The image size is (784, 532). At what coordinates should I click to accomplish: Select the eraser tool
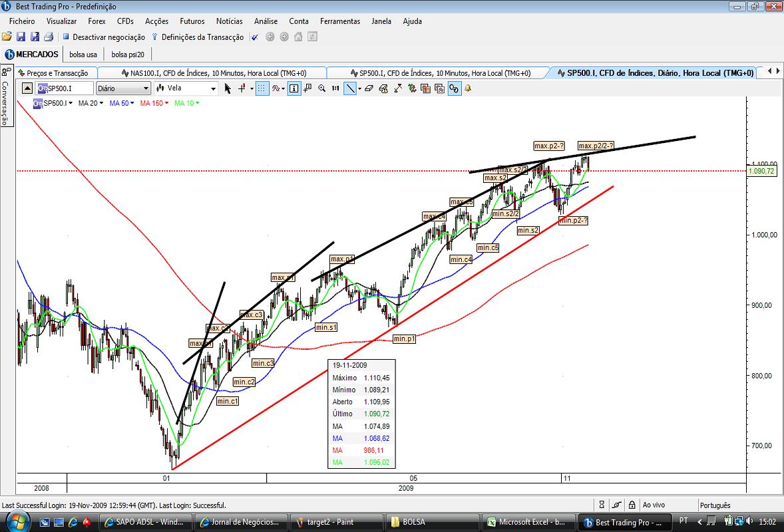pyautogui.click(x=369, y=88)
